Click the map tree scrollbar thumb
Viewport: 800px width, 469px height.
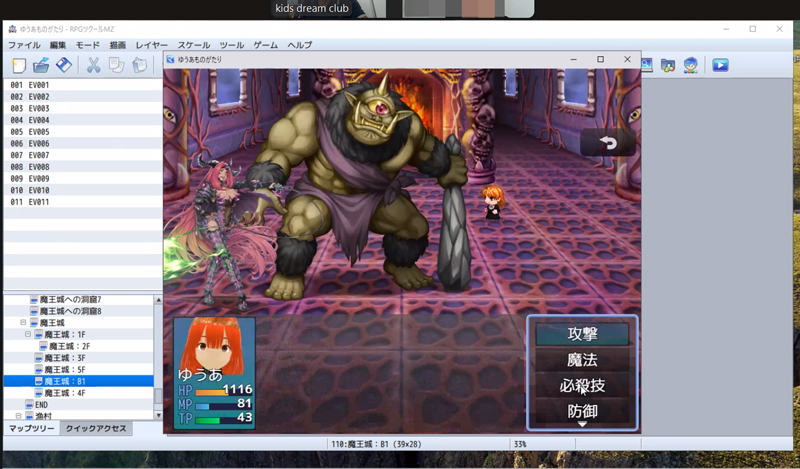point(158,396)
